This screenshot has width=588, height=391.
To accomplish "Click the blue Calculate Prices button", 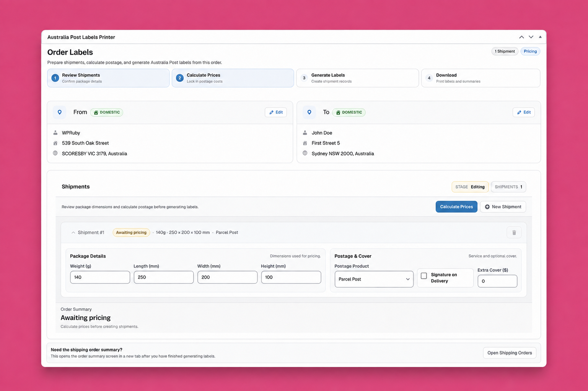I will coord(456,207).
